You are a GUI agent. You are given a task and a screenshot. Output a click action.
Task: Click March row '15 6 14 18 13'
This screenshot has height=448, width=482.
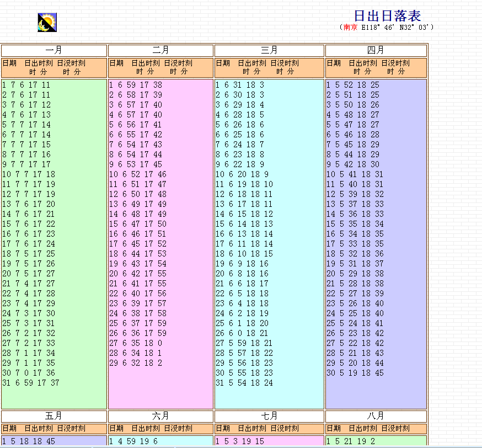coord(244,224)
